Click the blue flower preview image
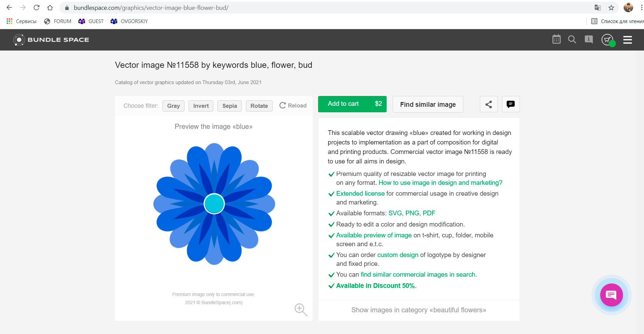This screenshot has height=334, width=644. point(214,204)
